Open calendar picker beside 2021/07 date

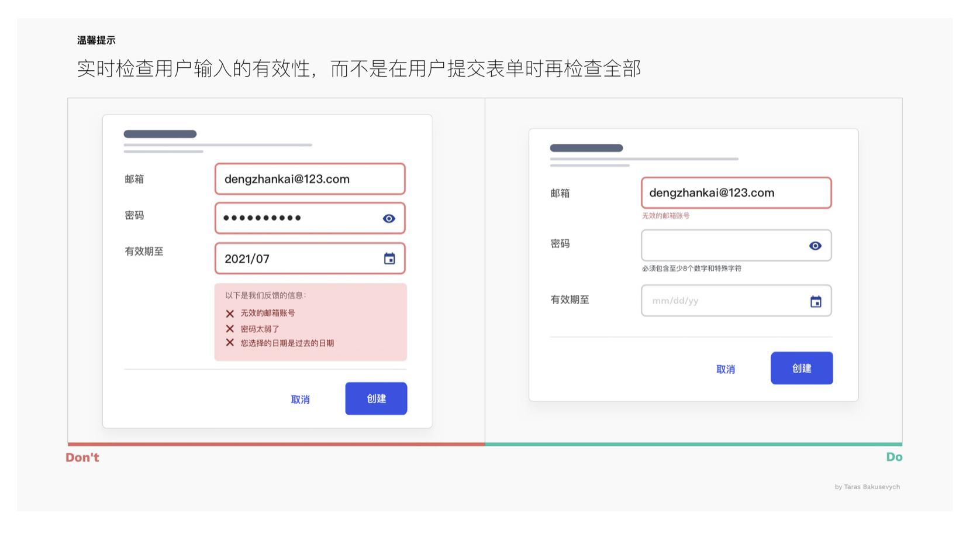389,259
